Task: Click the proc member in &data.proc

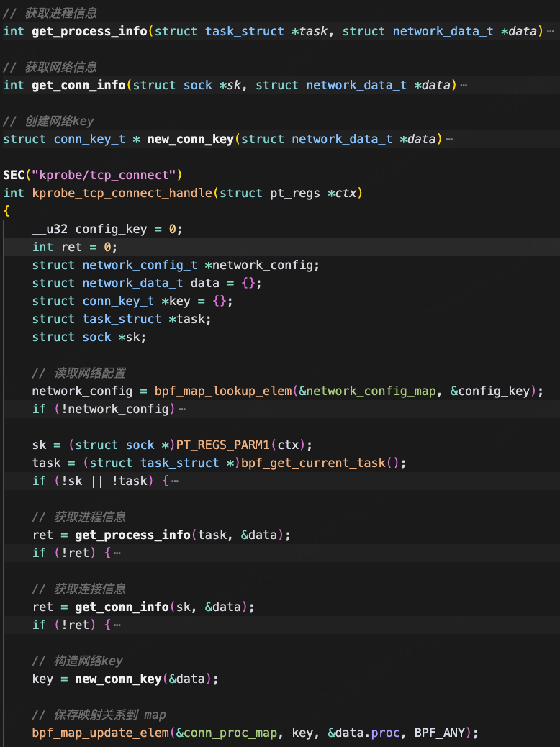Action: pyautogui.click(x=385, y=733)
